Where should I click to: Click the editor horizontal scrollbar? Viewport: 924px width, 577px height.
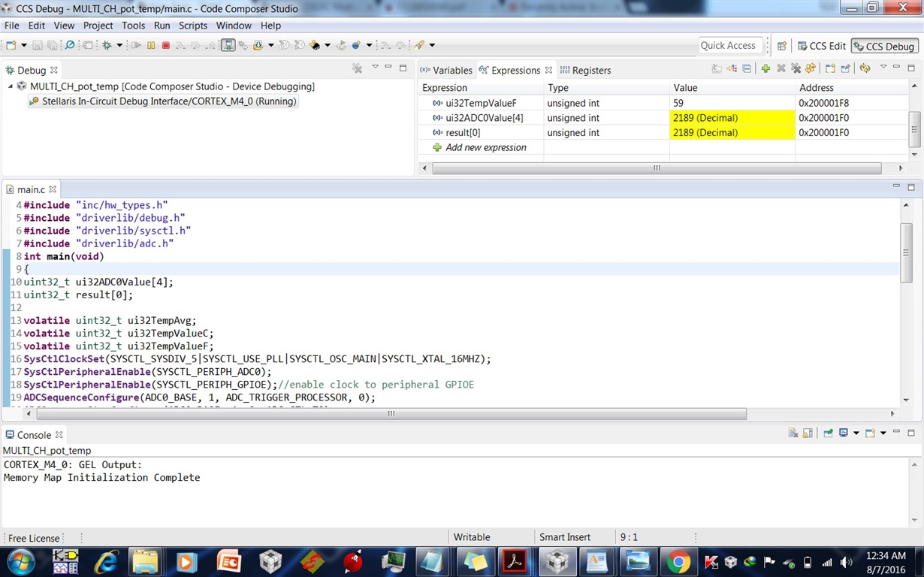click(391, 414)
